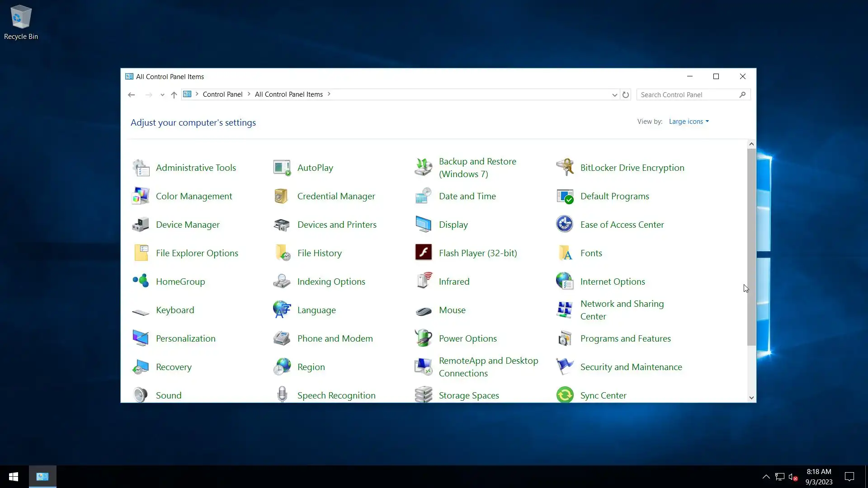
Task: Open the Programs and Features link
Action: (x=625, y=338)
